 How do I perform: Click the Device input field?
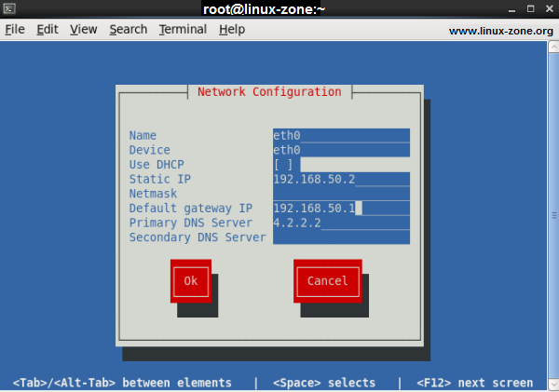pyautogui.click(x=341, y=150)
